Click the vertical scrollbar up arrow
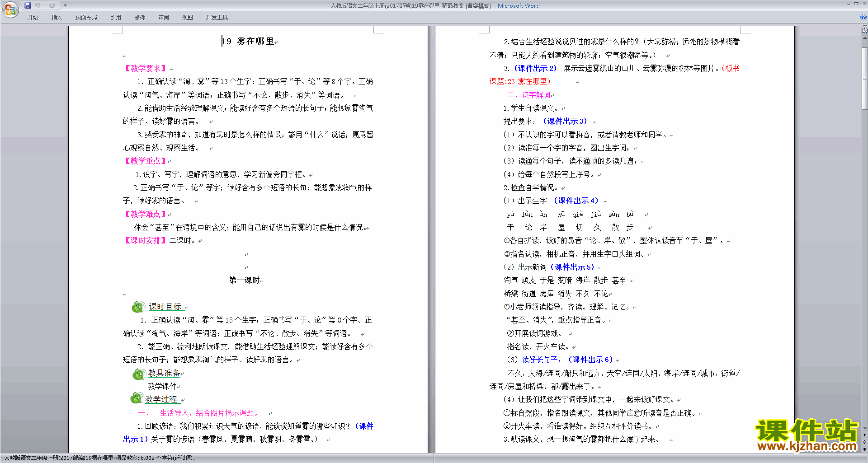This screenshot has height=463, width=868. point(865,38)
